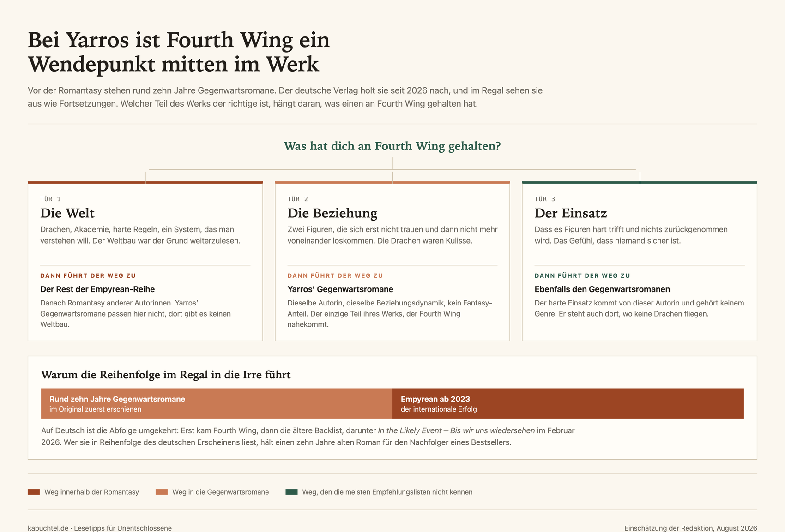Screen dimensions: 785x532
Task: Click the "im Original zuerst erschienen" caption
Action: 96,409
